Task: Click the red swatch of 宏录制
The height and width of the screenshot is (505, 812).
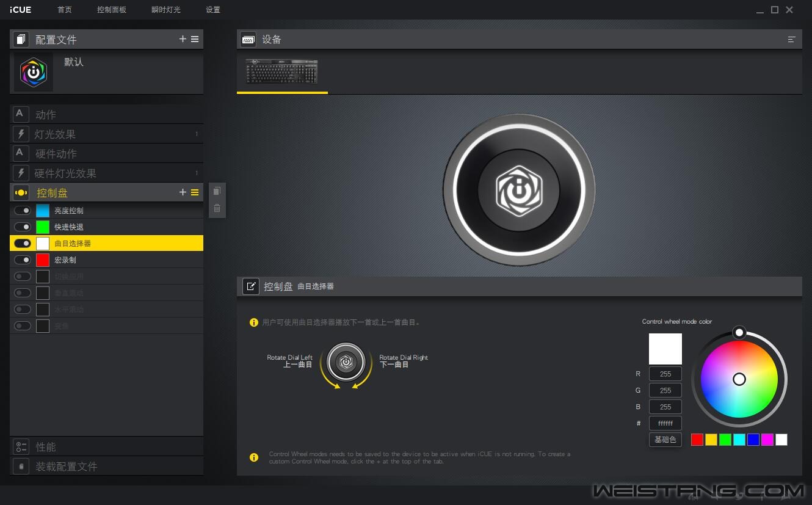Action: pyautogui.click(x=43, y=260)
